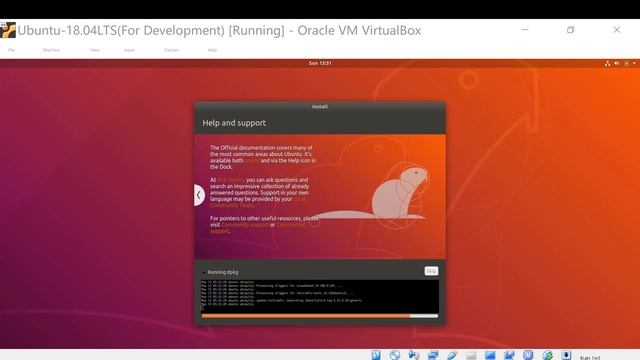Image resolution: width=640 pixels, height=360 pixels.
Task: Click the Install window title bar
Action: (x=320, y=107)
